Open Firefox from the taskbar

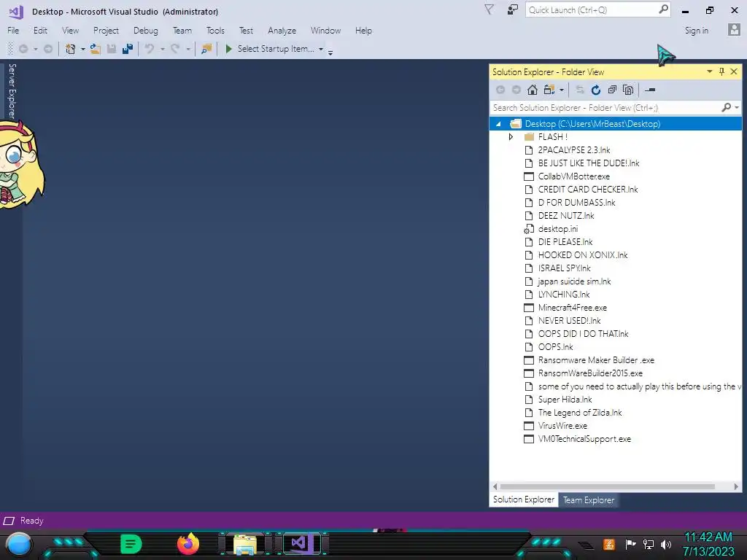188,544
